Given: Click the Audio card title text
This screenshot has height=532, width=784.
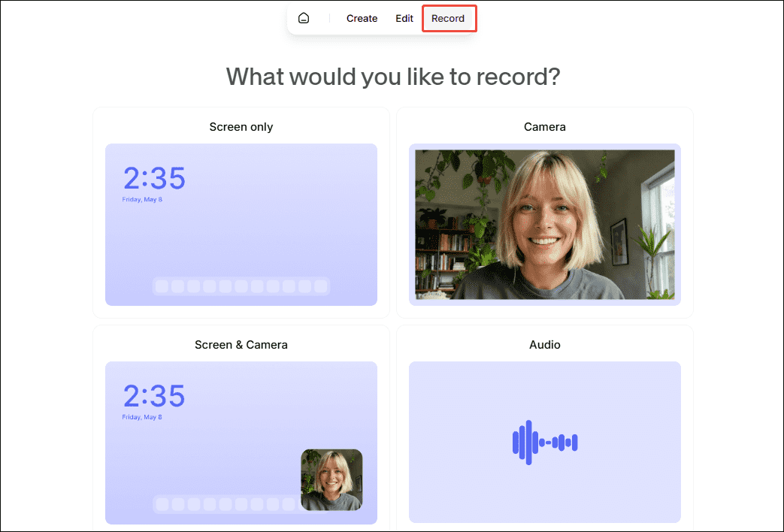Looking at the screenshot, I should pyautogui.click(x=544, y=344).
